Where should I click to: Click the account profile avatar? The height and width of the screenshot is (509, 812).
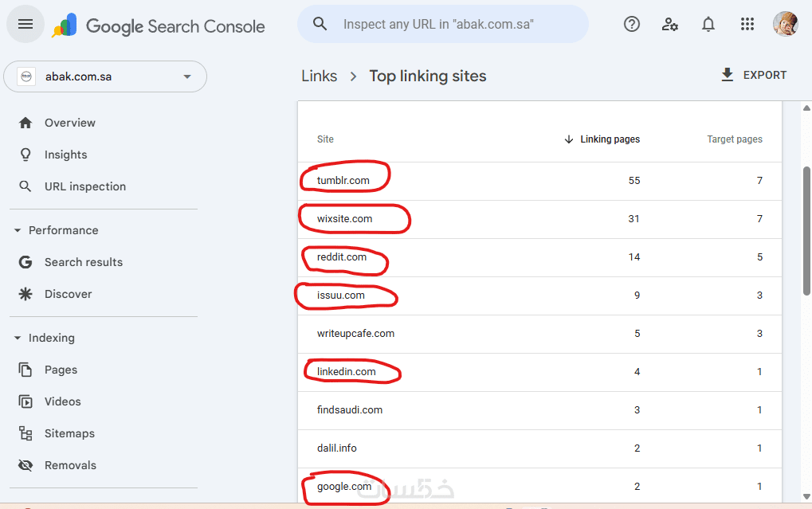[x=786, y=24]
